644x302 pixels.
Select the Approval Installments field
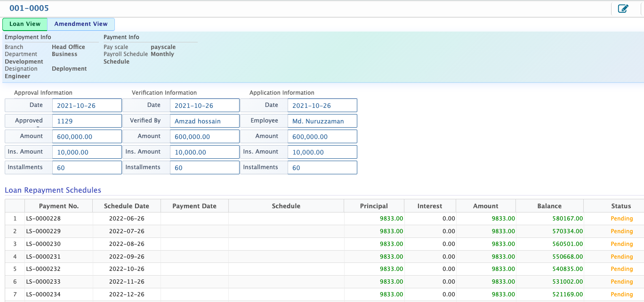pyautogui.click(x=87, y=168)
